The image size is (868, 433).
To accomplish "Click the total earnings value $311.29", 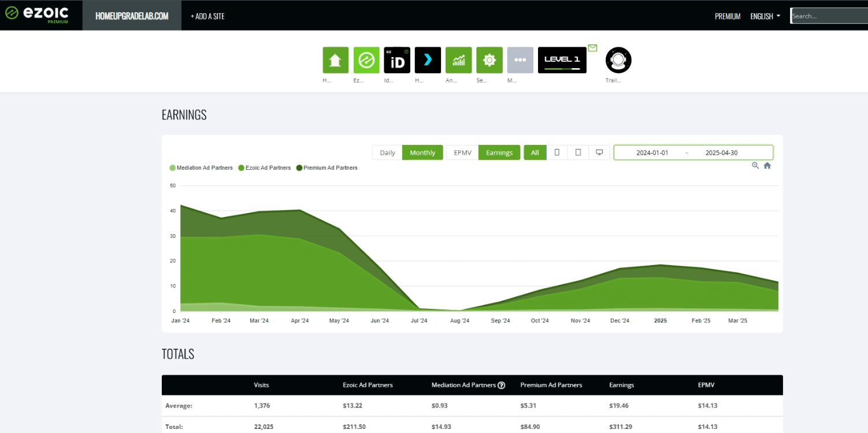I will (621, 427).
